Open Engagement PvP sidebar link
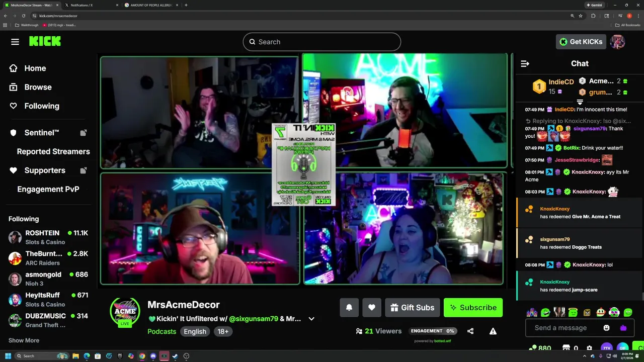644x362 pixels. (48, 189)
